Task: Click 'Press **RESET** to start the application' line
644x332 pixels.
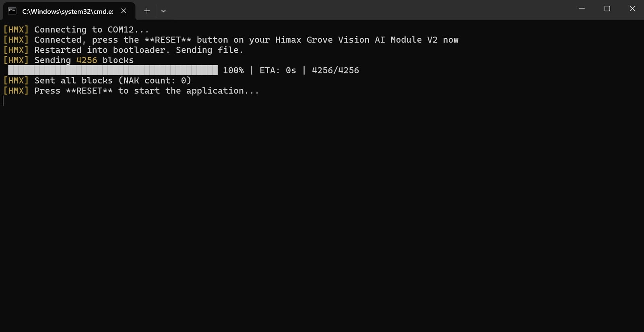Action: pos(131,91)
